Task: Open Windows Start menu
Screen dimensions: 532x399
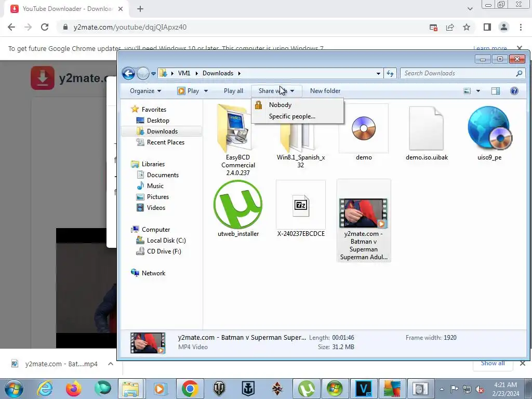Action: 14,389
